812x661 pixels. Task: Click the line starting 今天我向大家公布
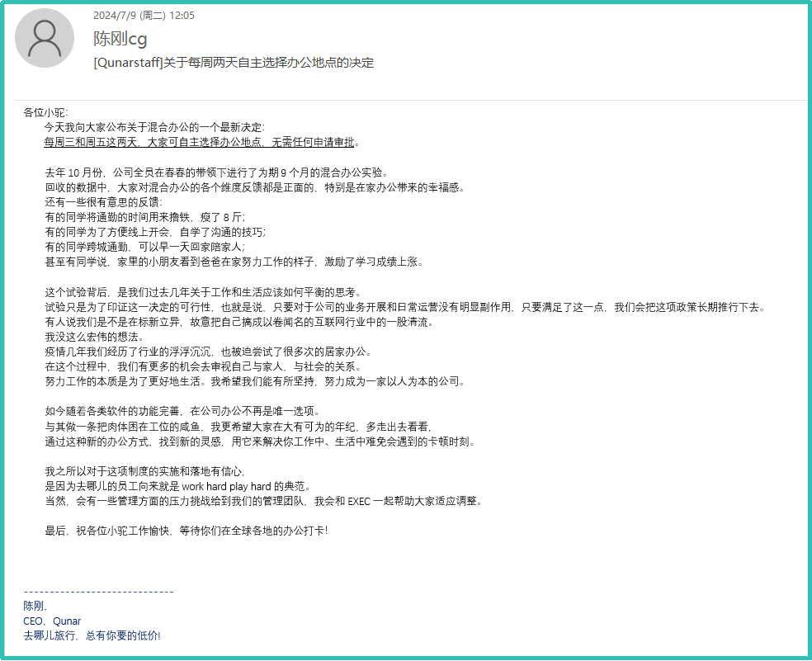[x=154, y=127]
